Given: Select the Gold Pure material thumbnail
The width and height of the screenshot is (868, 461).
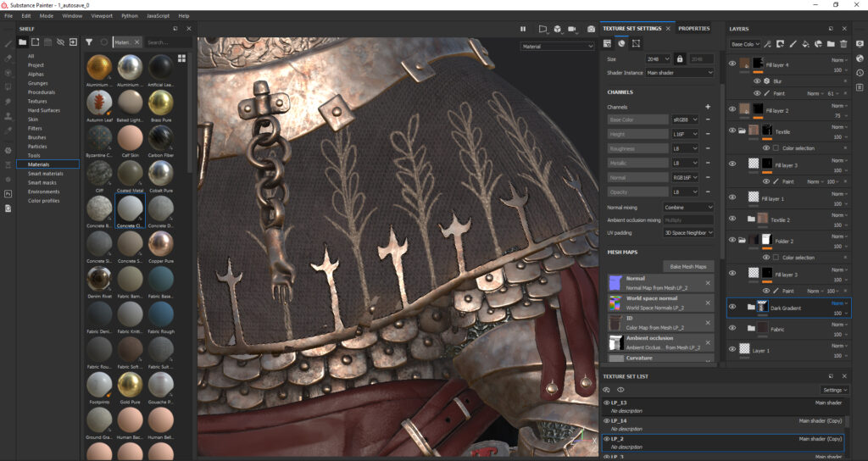Looking at the screenshot, I should (x=129, y=384).
